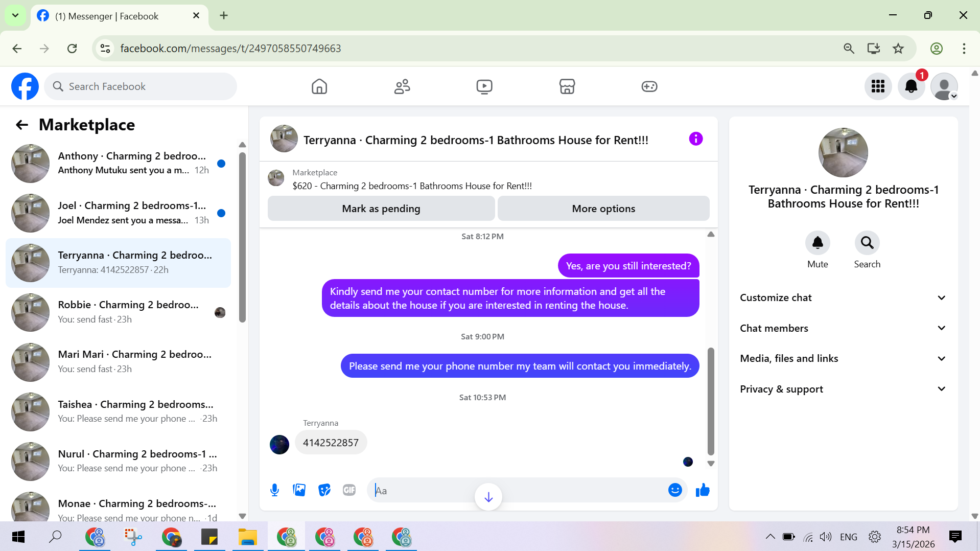Click the listing thumbnail in side panel
Screen dimensions: 980x551
tap(843, 152)
